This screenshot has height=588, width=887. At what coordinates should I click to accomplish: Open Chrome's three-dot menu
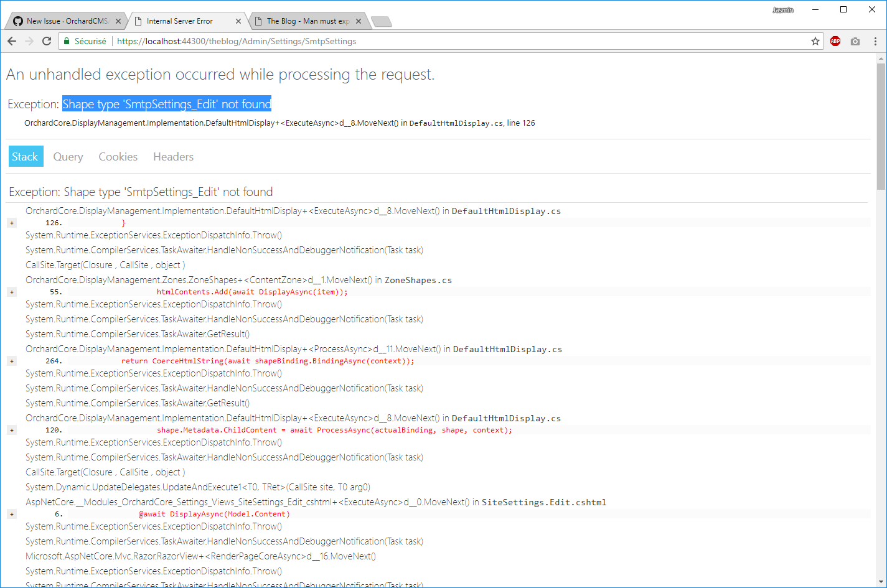tap(875, 41)
